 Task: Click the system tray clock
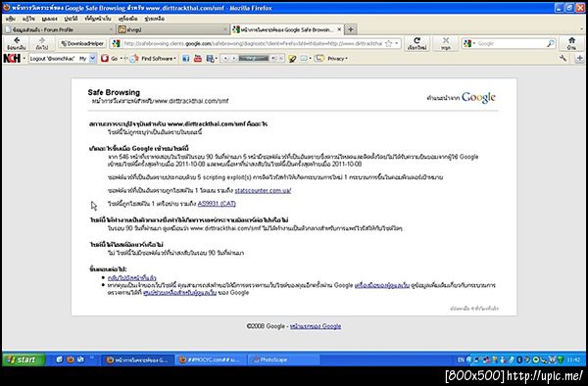click(573, 360)
